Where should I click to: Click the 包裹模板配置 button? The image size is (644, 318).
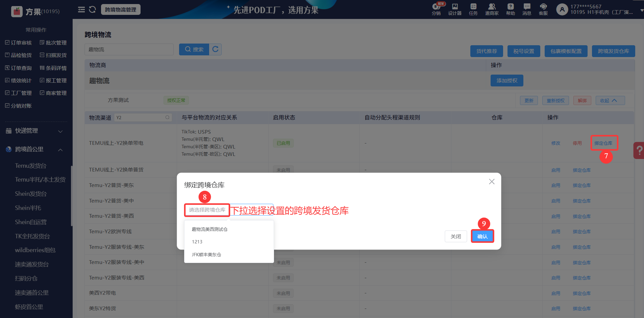click(566, 51)
